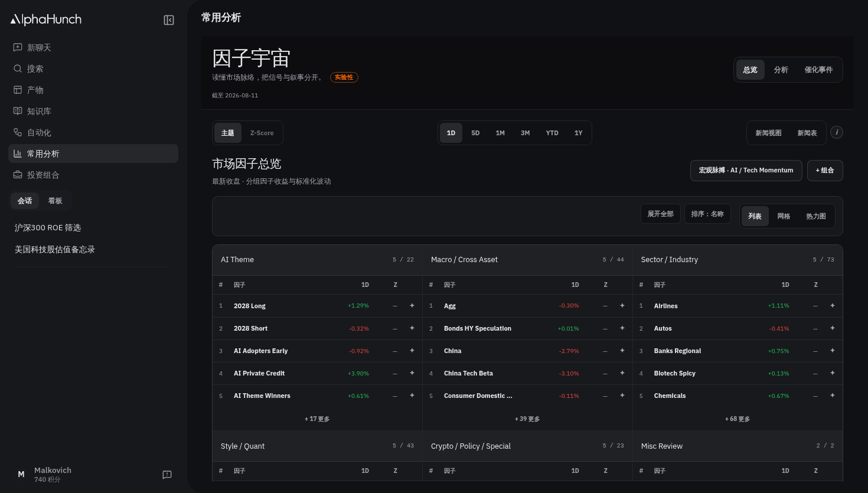Expand + 17 更多 in AI Theme
This screenshot has height=493, width=868.
[317, 419]
